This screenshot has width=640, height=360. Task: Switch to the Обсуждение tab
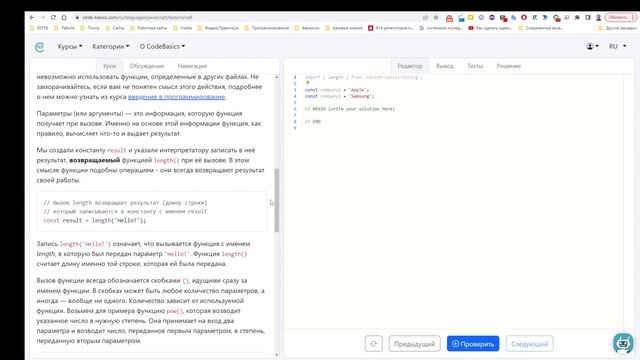point(147,66)
